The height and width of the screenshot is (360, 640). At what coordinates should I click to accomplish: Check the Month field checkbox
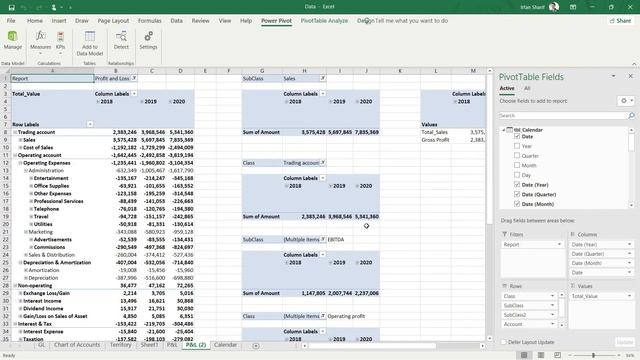click(x=517, y=165)
